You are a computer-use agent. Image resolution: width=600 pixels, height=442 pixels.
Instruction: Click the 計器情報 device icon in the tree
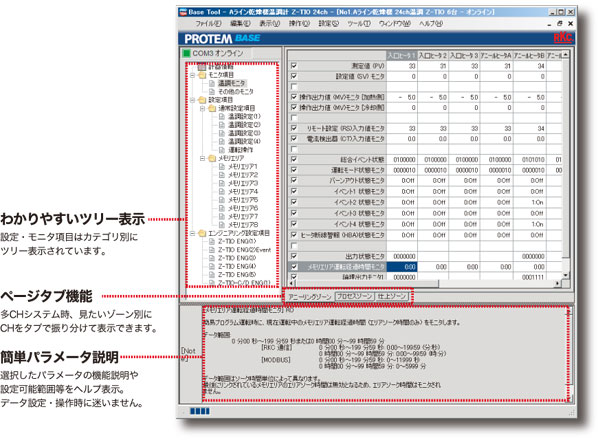pos(202,67)
